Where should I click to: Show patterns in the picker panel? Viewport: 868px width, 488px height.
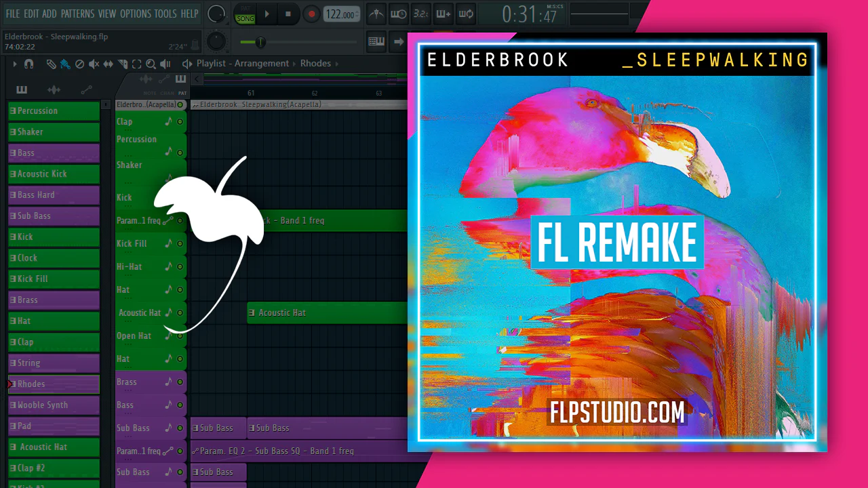tap(22, 89)
